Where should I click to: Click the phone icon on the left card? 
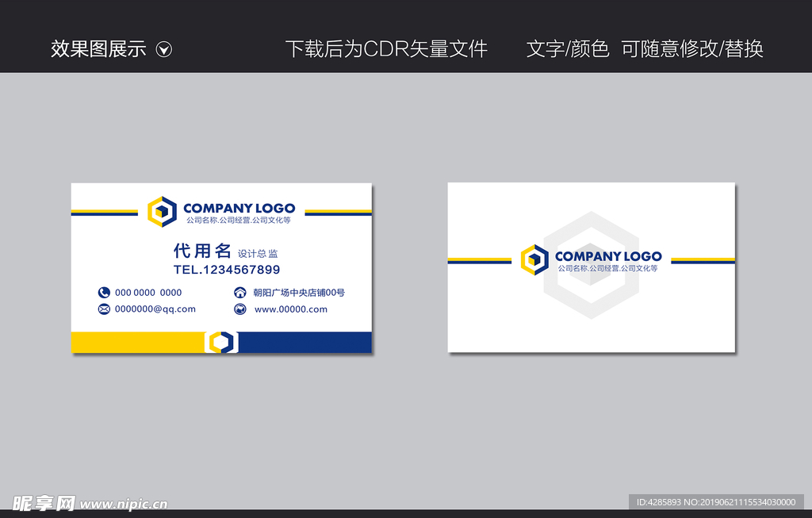104,292
